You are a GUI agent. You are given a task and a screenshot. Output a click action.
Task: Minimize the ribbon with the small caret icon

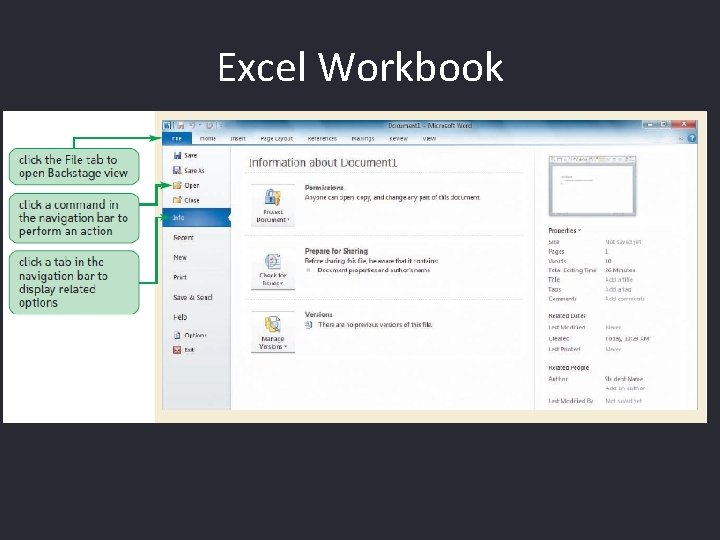681,138
